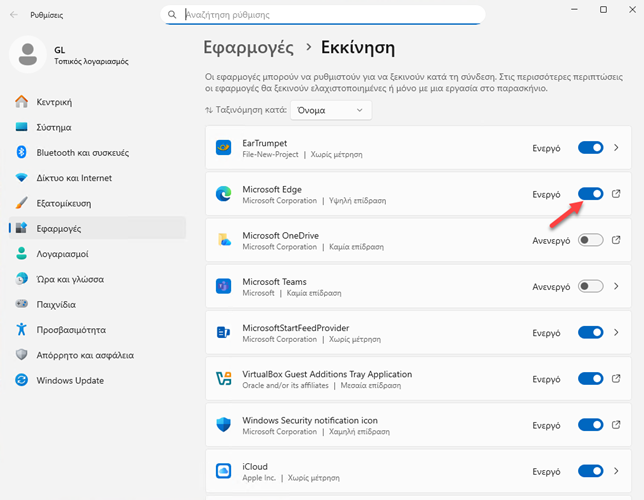The height and width of the screenshot is (500, 644).
Task: Click the Apple Inc. publisher text
Action: click(x=259, y=478)
